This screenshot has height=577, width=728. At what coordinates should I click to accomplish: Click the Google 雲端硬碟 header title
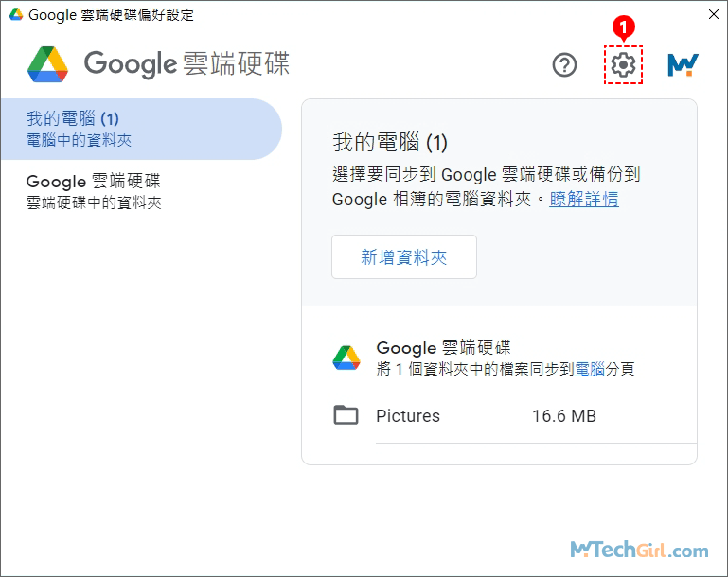coord(186,64)
